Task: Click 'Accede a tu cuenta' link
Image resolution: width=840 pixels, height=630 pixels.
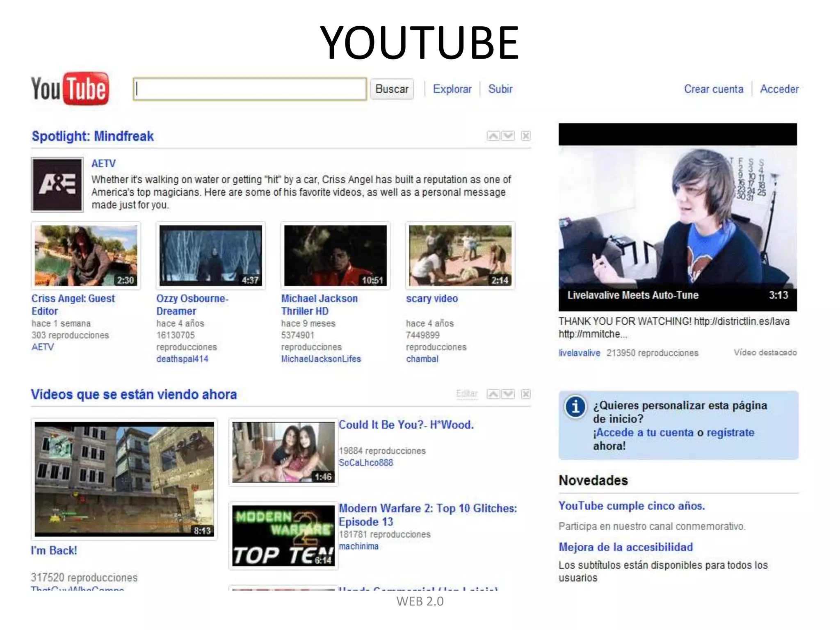Action: (x=644, y=433)
